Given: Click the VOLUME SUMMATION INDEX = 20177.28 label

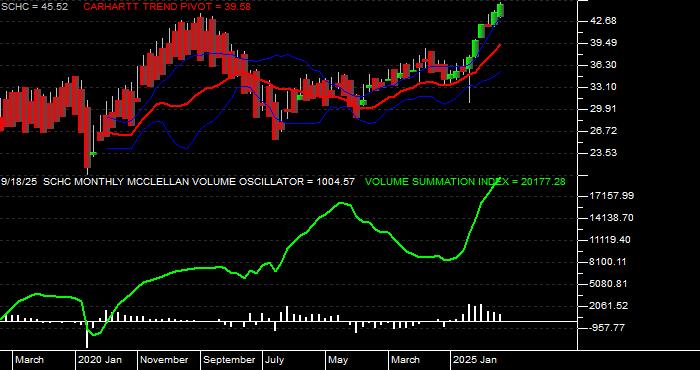Looking at the screenshot, I should (465, 182).
